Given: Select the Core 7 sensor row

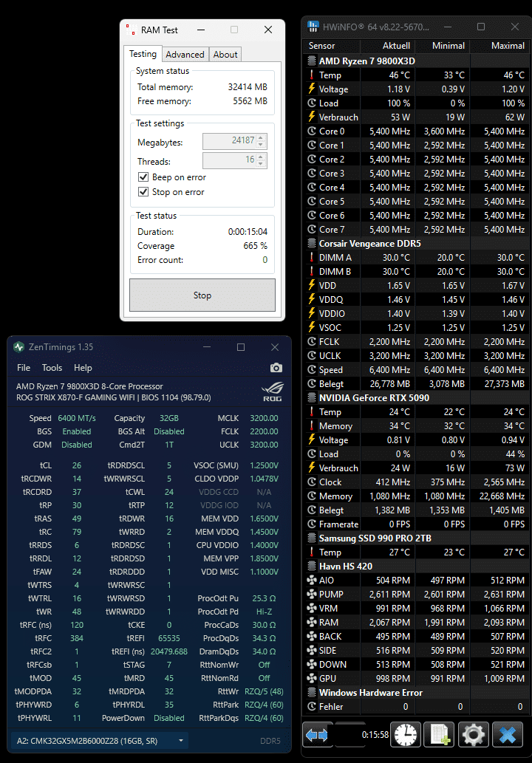Looking at the screenshot, I should click(x=417, y=229).
